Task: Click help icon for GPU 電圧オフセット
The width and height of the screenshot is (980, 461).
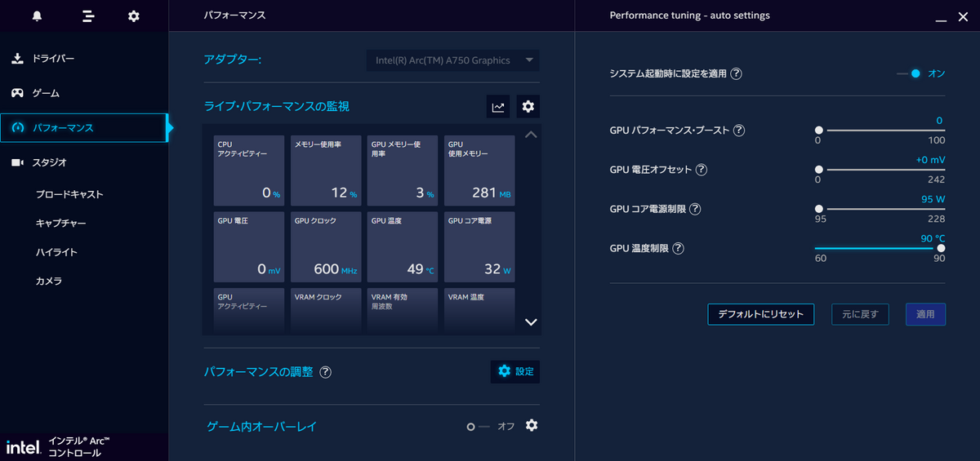Action: click(702, 170)
